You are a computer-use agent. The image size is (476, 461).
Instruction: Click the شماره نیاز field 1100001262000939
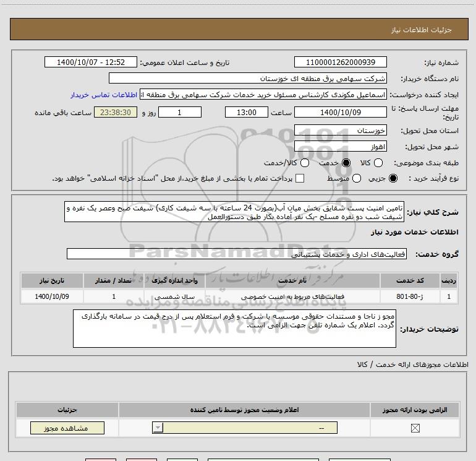click(x=340, y=62)
